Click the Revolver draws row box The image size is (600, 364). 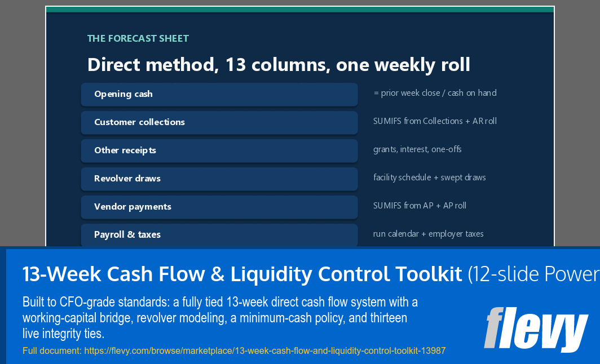[x=219, y=179]
